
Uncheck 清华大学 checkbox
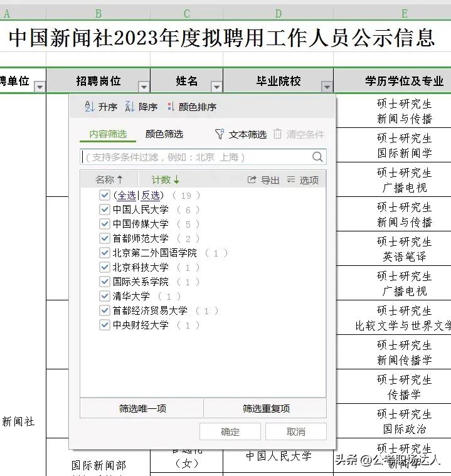[x=105, y=296]
